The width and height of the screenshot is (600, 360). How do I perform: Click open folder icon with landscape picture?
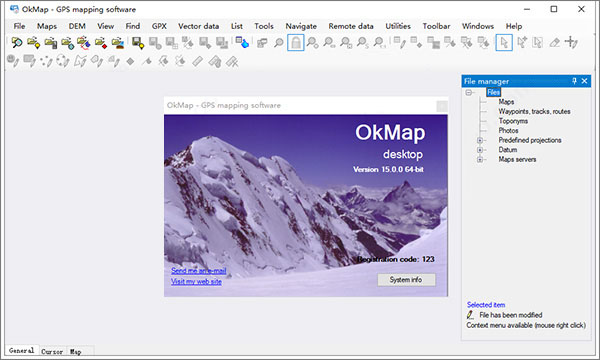(118, 42)
